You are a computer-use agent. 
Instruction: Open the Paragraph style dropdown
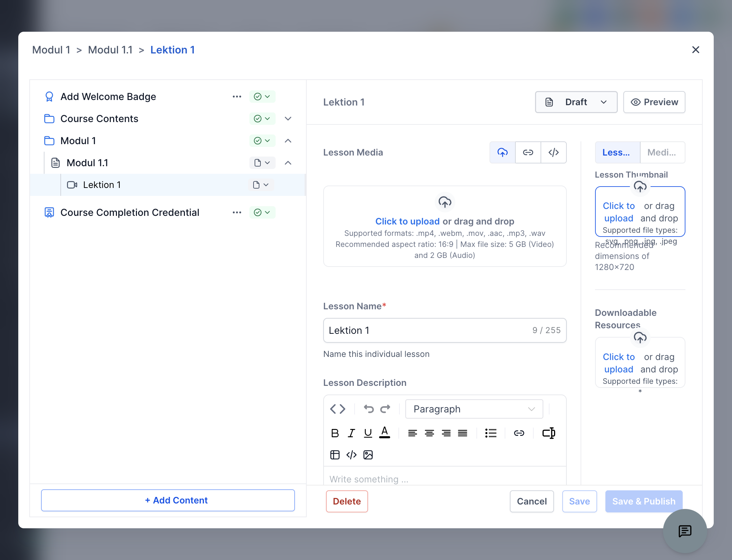pyautogui.click(x=474, y=409)
